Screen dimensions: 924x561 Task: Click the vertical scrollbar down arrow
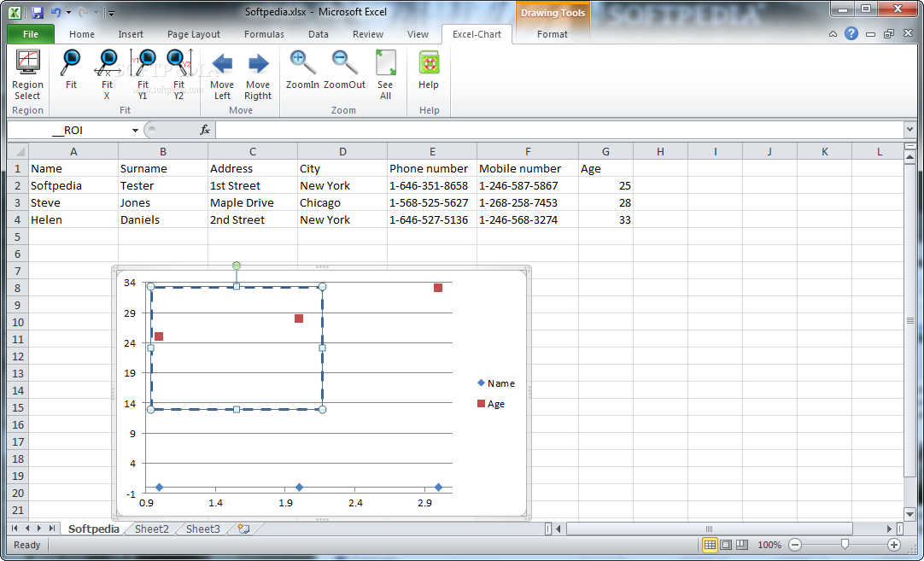click(909, 514)
